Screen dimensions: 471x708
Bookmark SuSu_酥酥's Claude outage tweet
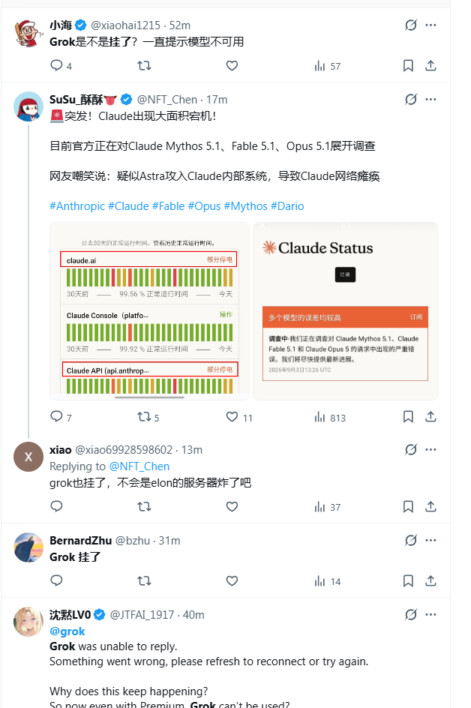[408, 416]
